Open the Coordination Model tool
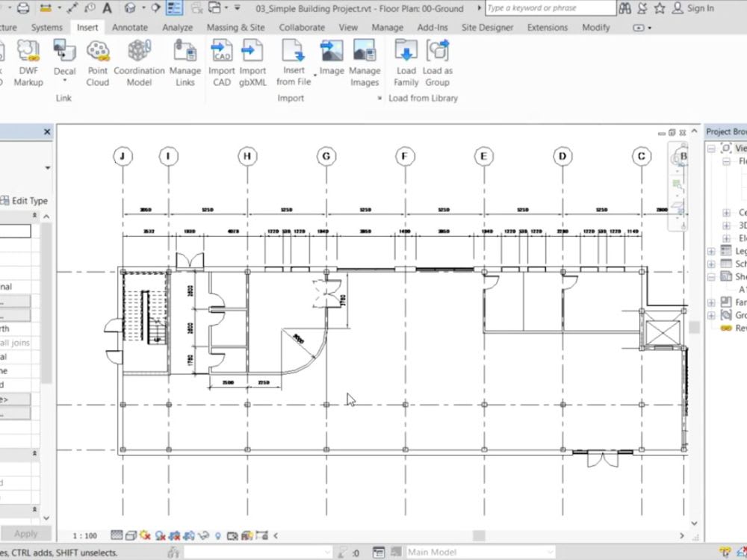747x560 pixels. 139,63
